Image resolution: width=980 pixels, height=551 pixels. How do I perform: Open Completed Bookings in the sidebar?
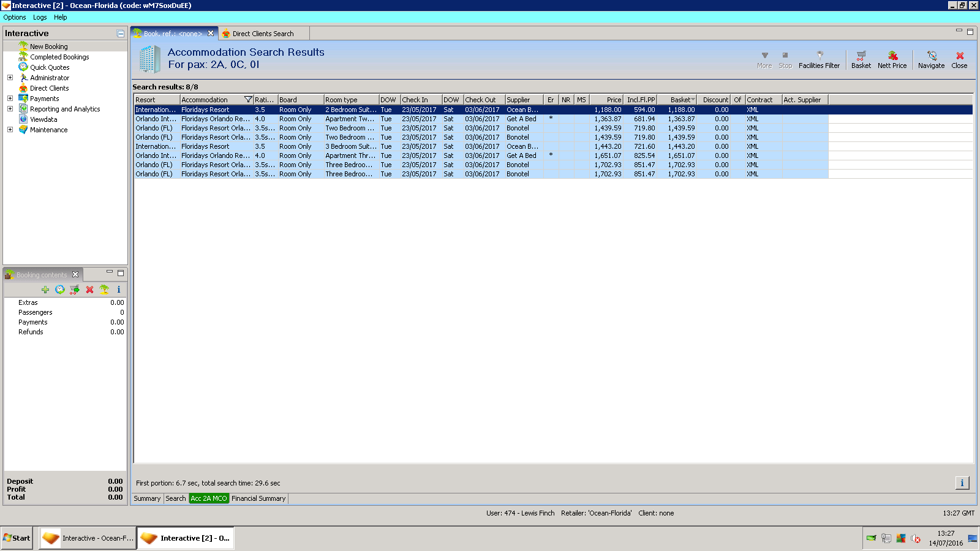coord(59,57)
